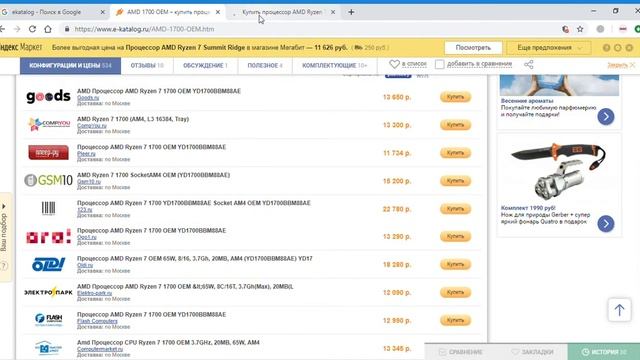Click the settings icon in the yellow bar

[x=618, y=48]
